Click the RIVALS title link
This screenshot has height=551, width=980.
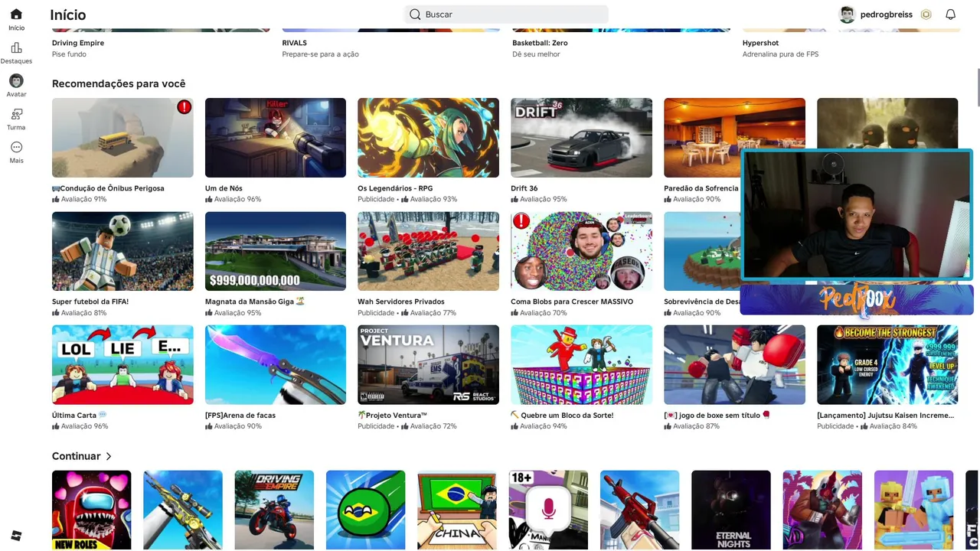pos(294,43)
